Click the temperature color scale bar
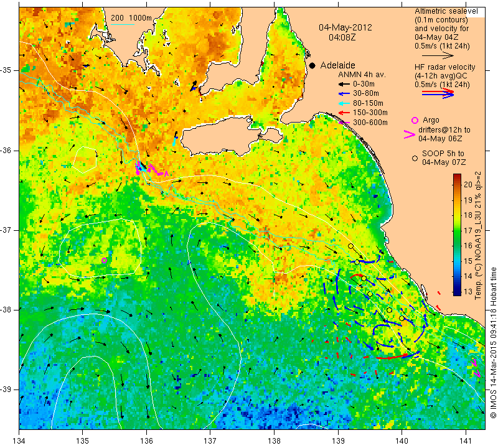This screenshot has height=448, width=498. [x=457, y=235]
